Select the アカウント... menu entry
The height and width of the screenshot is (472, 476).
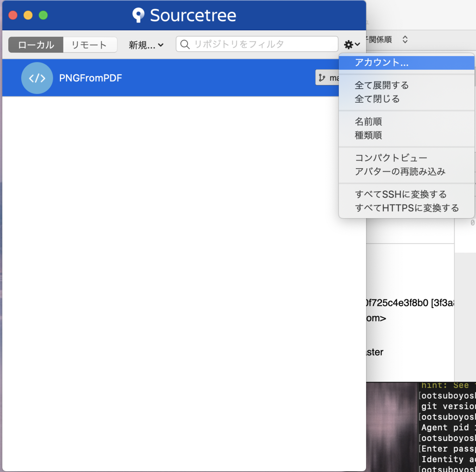(x=407, y=63)
